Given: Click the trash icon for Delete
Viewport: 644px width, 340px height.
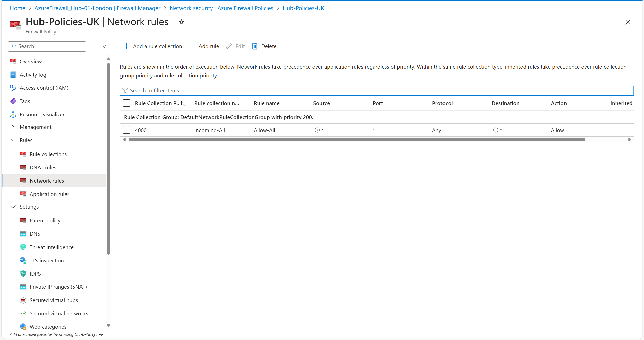Looking at the screenshot, I should [x=255, y=46].
